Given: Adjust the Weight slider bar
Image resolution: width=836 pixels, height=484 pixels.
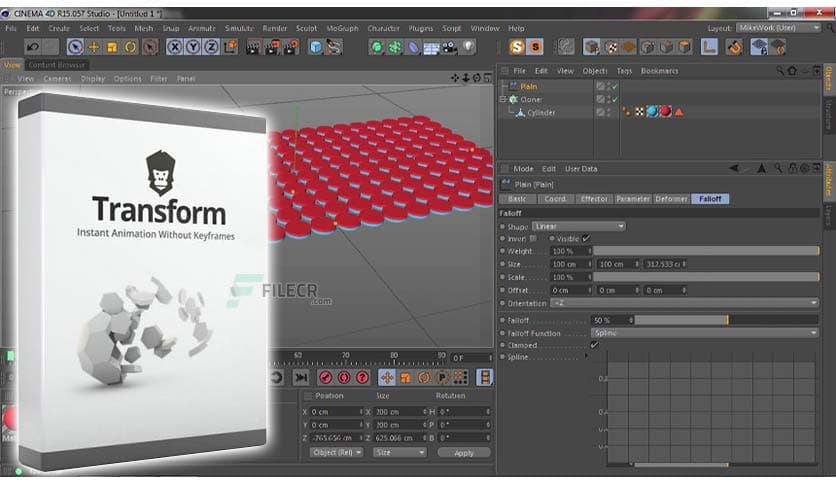Looking at the screenshot, I should pos(706,251).
